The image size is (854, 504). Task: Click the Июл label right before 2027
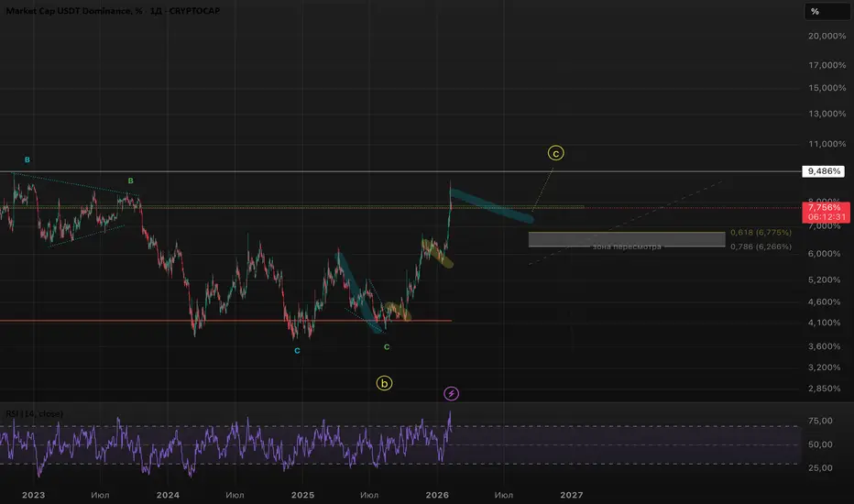pos(504,495)
